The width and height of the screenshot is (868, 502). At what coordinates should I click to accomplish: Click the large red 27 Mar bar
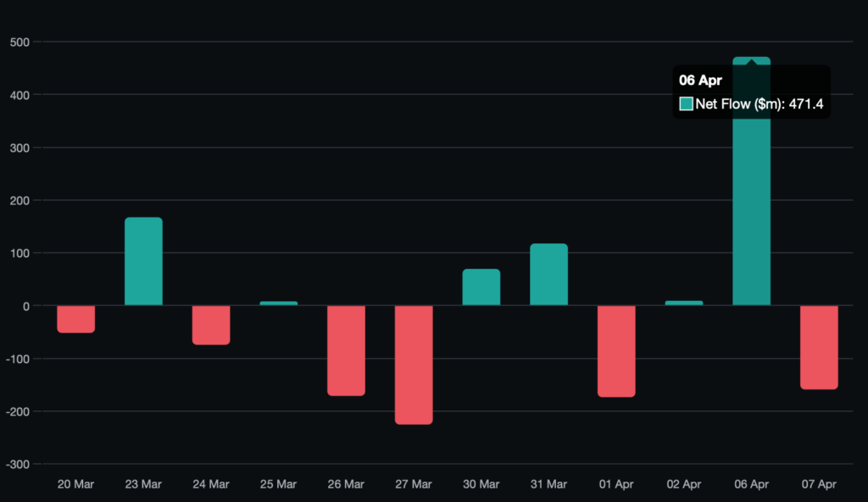[414, 365]
